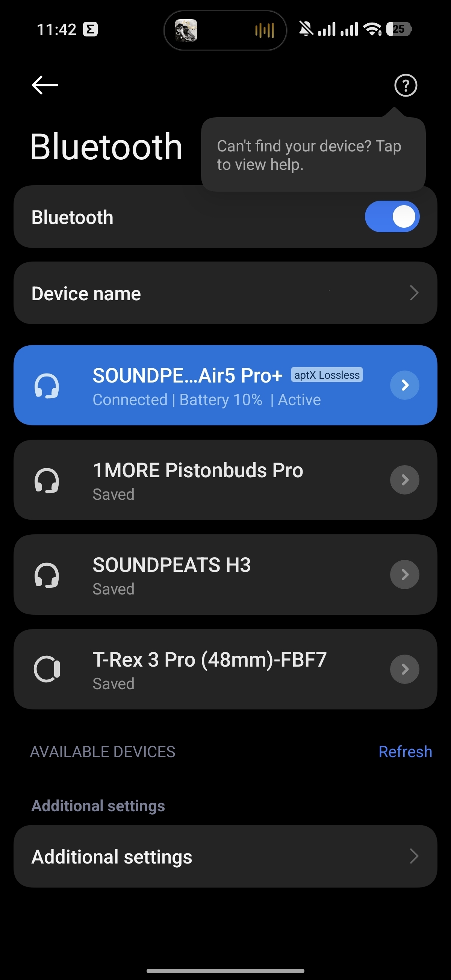Tap the aptX Lossless codec badge
The width and height of the screenshot is (451, 980).
pos(327,375)
